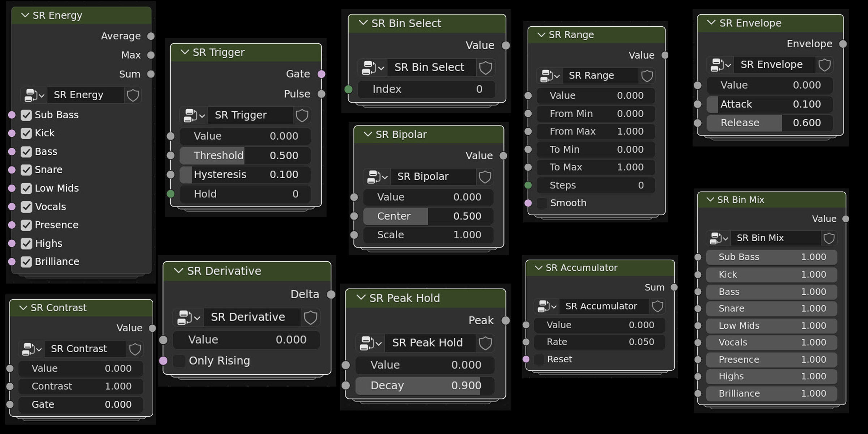Click Delta output socket on SR Derivative
The width and height of the screenshot is (868, 434).
pos(331,294)
